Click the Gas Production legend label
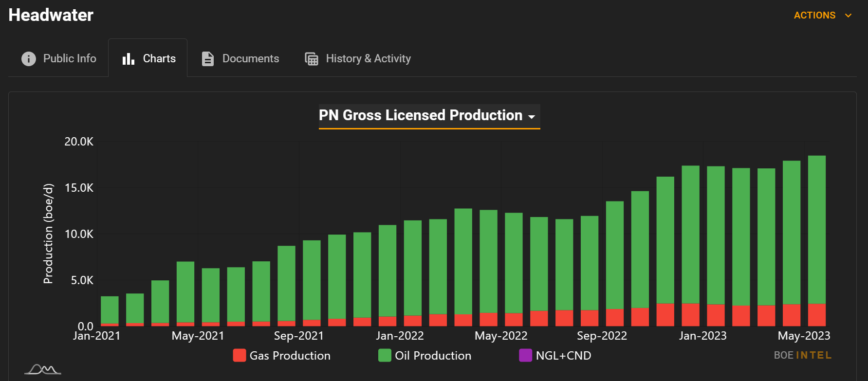This screenshot has height=381, width=868. (x=290, y=356)
